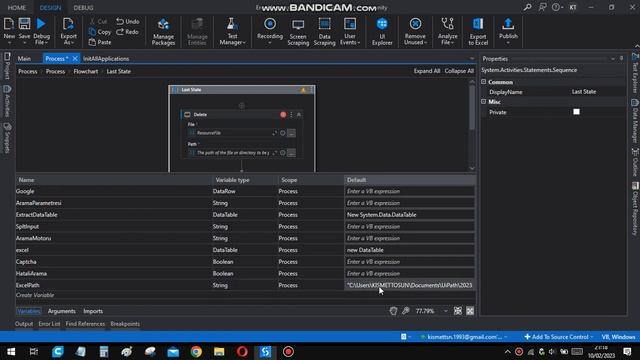Run Analyze File
This screenshot has height=360, width=640.
[447, 31]
